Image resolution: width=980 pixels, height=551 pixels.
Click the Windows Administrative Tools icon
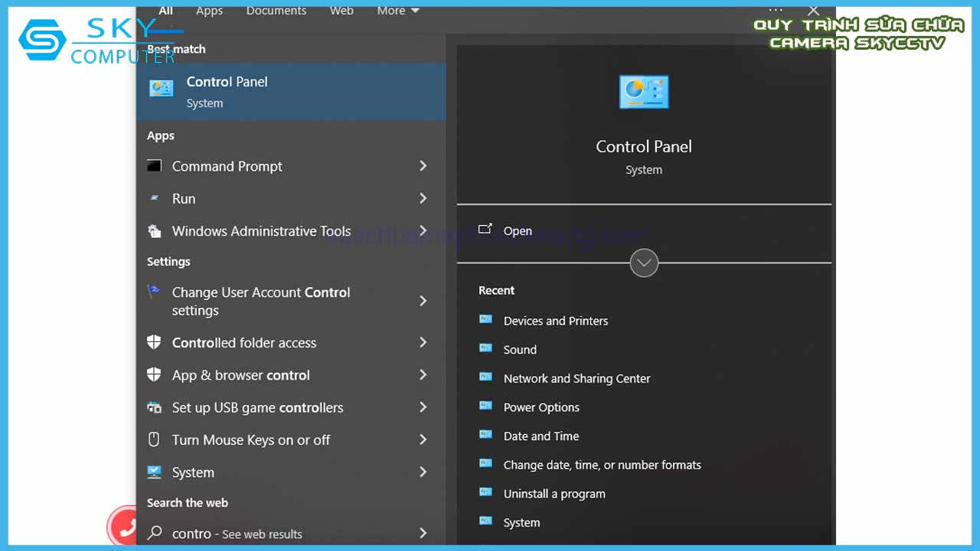pyautogui.click(x=155, y=231)
